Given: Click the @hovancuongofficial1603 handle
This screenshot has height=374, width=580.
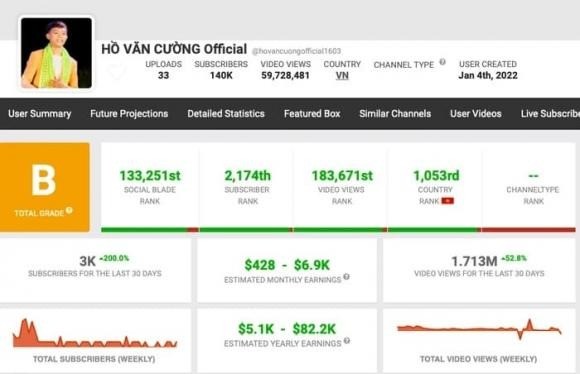Looking at the screenshot, I should click(296, 51).
